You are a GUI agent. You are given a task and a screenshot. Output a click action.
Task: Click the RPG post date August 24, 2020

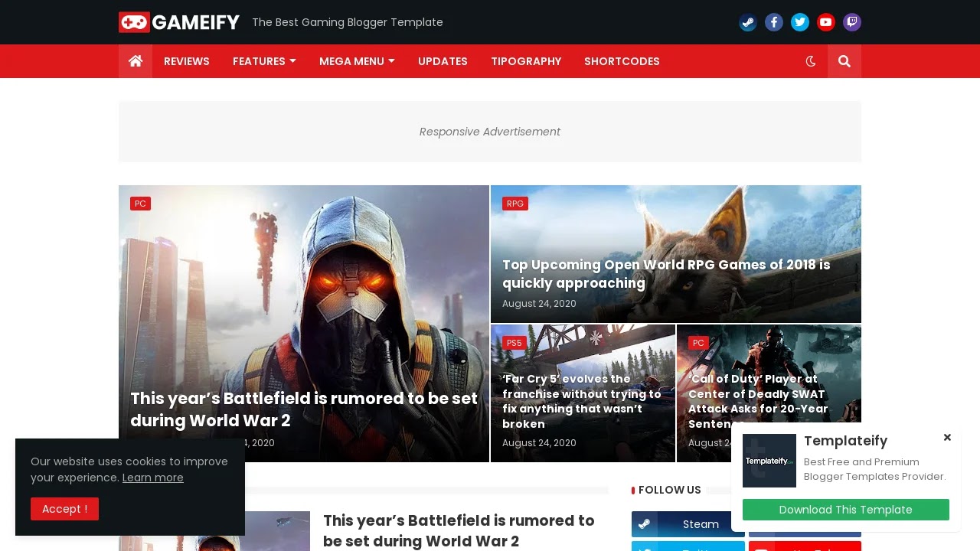(x=539, y=304)
